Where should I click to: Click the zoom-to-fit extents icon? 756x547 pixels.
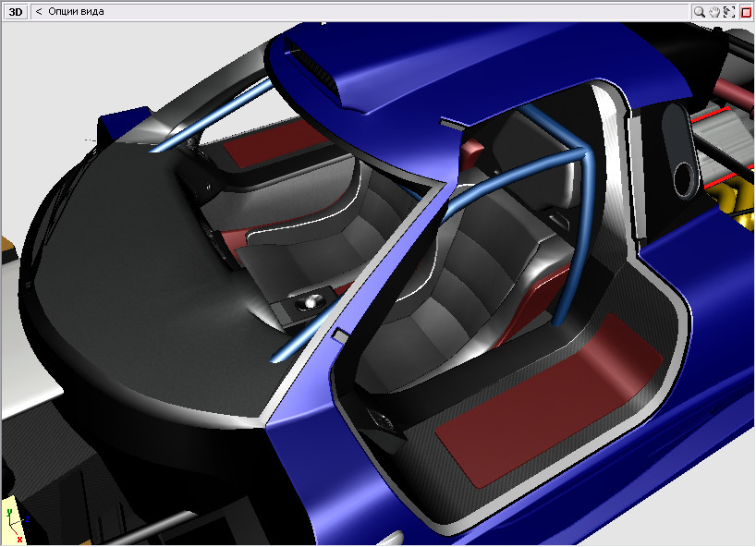click(729, 12)
